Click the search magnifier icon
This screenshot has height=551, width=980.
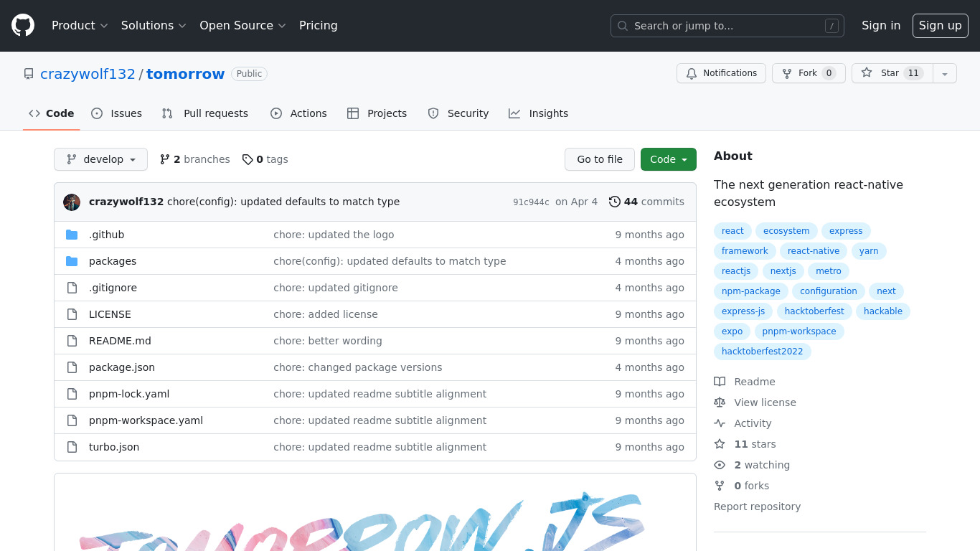[x=623, y=26]
